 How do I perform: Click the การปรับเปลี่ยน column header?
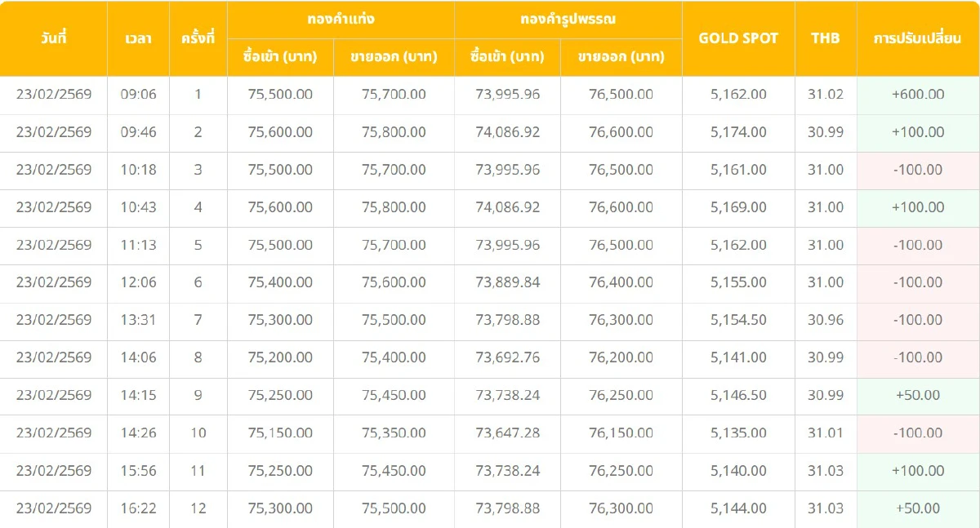coord(917,38)
